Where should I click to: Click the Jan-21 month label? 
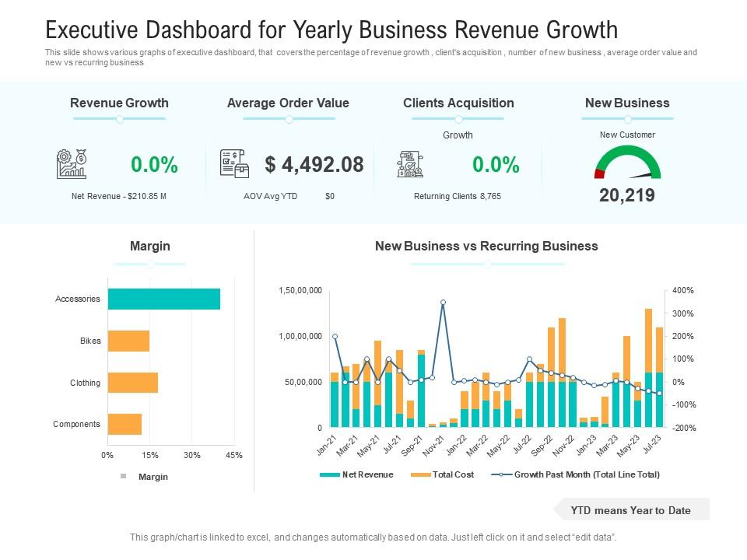pyautogui.click(x=327, y=446)
